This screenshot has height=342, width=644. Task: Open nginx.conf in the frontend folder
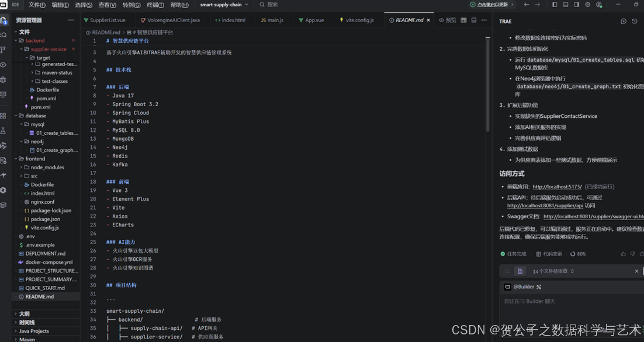tap(39, 202)
